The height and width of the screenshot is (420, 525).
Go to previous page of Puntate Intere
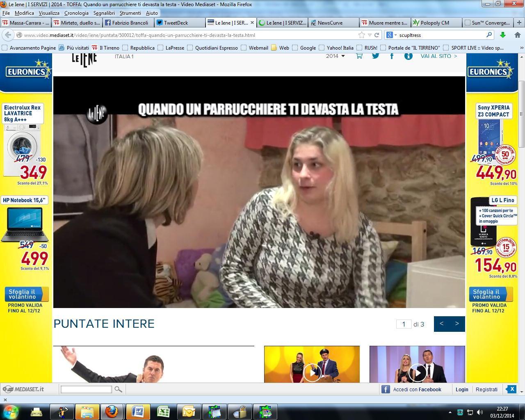point(442,324)
